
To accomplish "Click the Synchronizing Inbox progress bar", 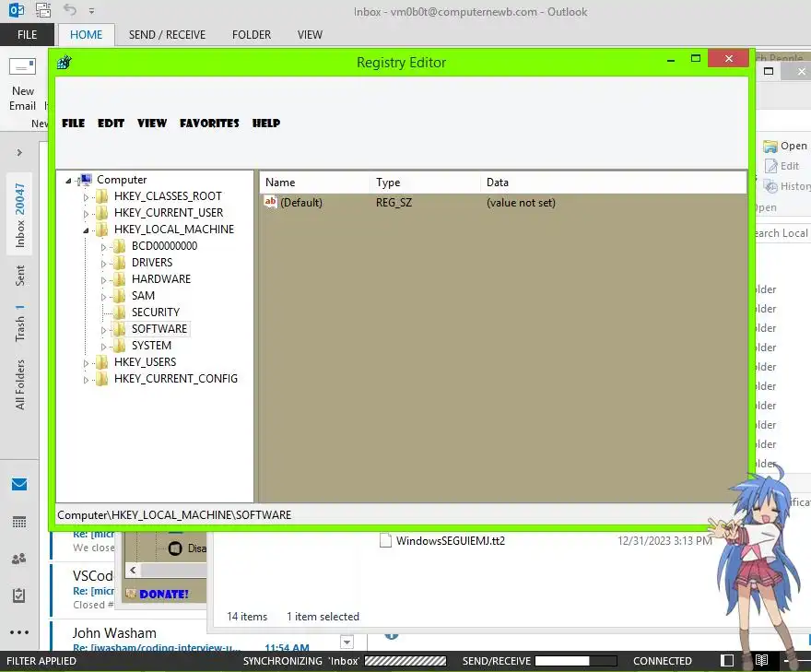I will pyautogui.click(x=405, y=661).
